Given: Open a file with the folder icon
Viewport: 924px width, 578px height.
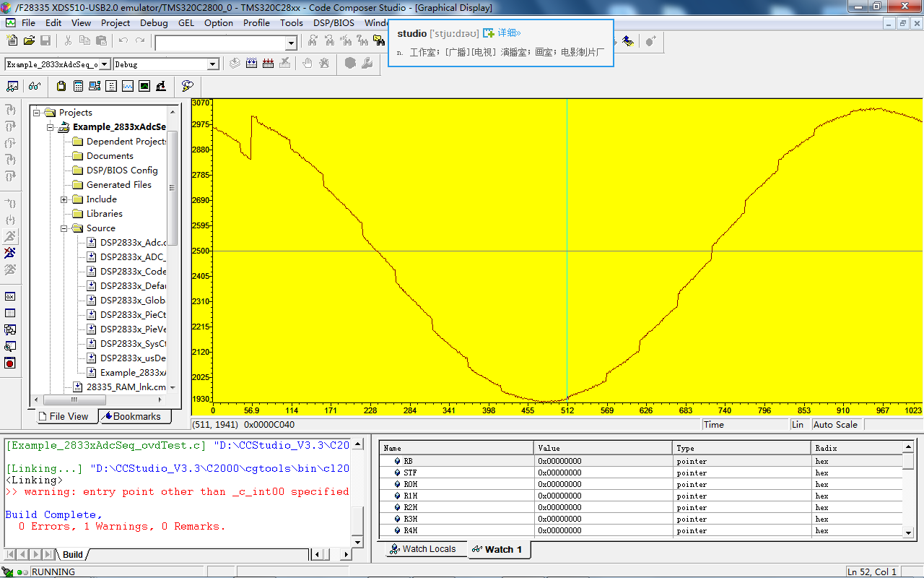Looking at the screenshot, I should pyautogui.click(x=29, y=41).
